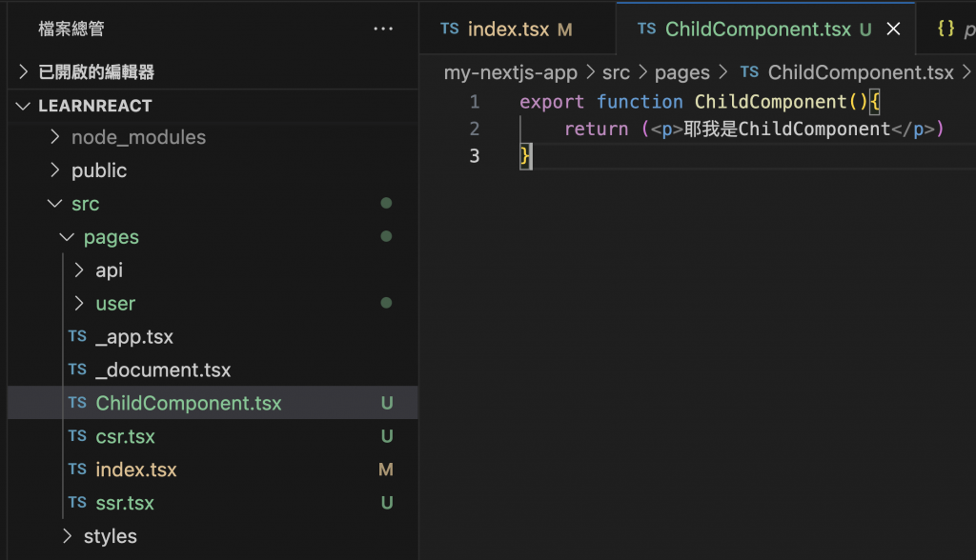Click the TS icon beside _document.tsx

pos(77,370)
